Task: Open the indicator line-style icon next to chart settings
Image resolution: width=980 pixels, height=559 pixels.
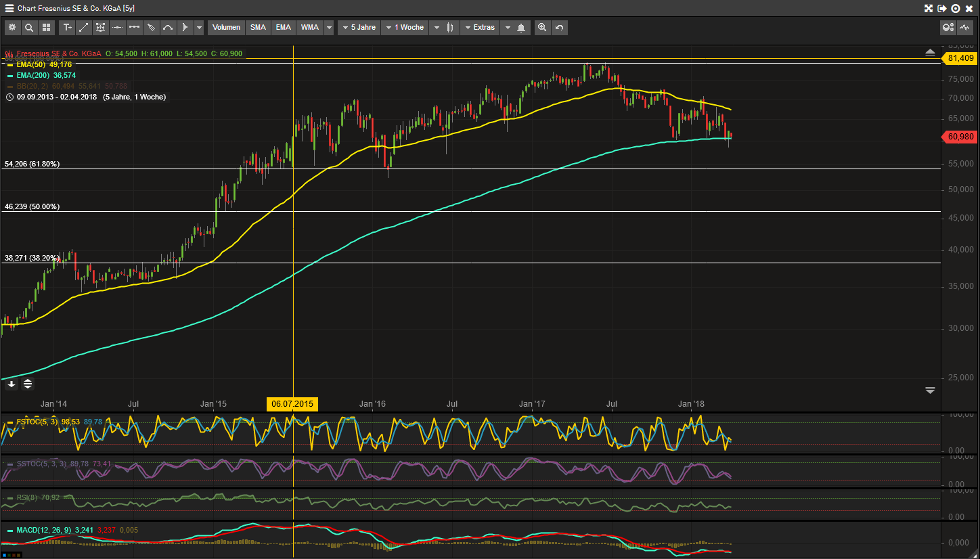Action: pyautogui.click(x=965, y=26)
